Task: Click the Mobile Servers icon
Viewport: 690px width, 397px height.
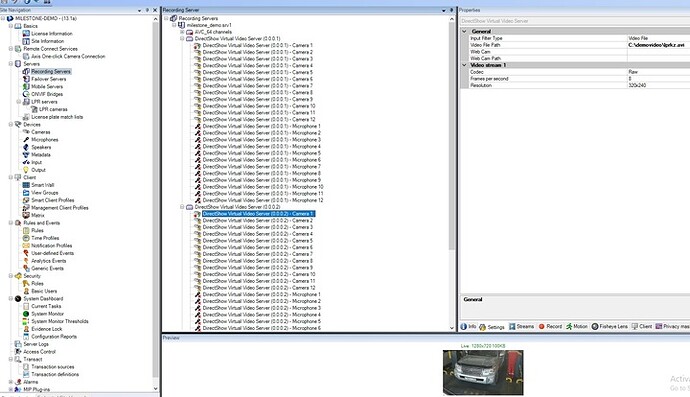Action: (26, 86)
